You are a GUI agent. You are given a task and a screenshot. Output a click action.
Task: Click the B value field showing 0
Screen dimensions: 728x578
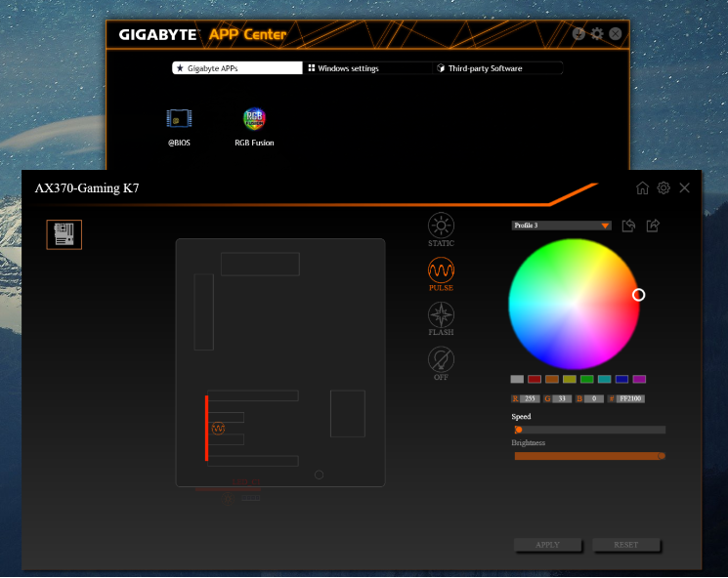tap(594, 398)
